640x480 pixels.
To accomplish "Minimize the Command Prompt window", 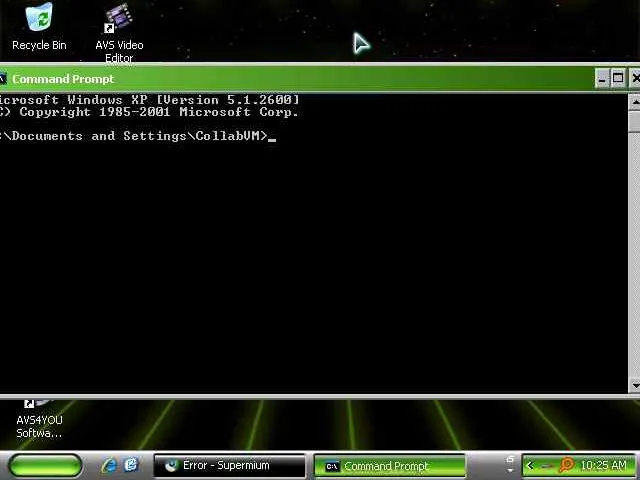I will (x=602, y=78).
